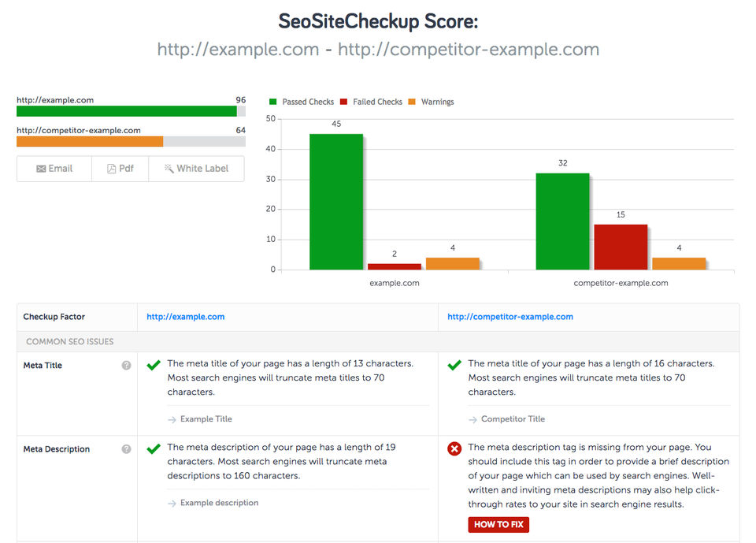Click the Meta Title help question mark icon
The width and height of the screenshot is (756, 543).
click(x=126, y=366)
